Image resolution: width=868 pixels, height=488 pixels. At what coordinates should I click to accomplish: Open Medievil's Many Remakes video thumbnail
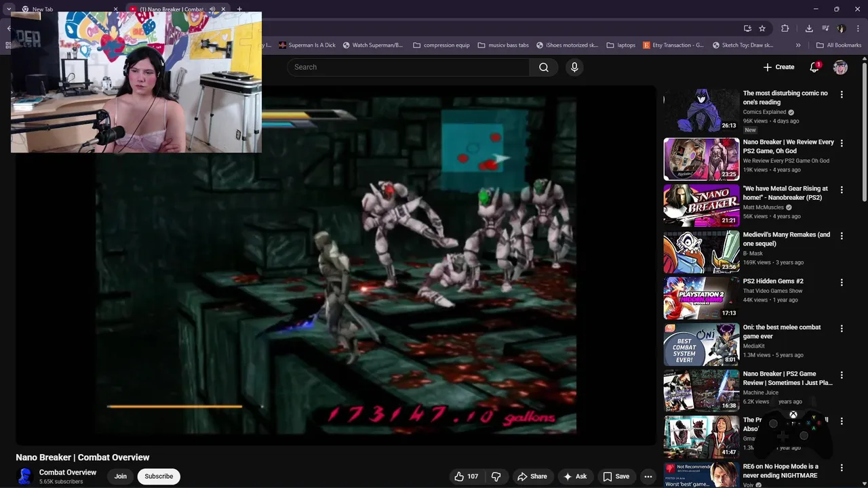pos(701,251)
